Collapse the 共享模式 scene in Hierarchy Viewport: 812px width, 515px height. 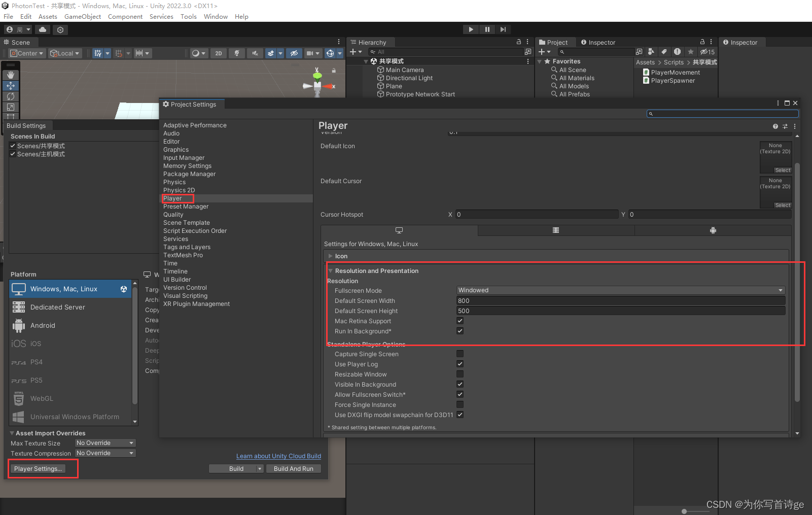(366, 61)
